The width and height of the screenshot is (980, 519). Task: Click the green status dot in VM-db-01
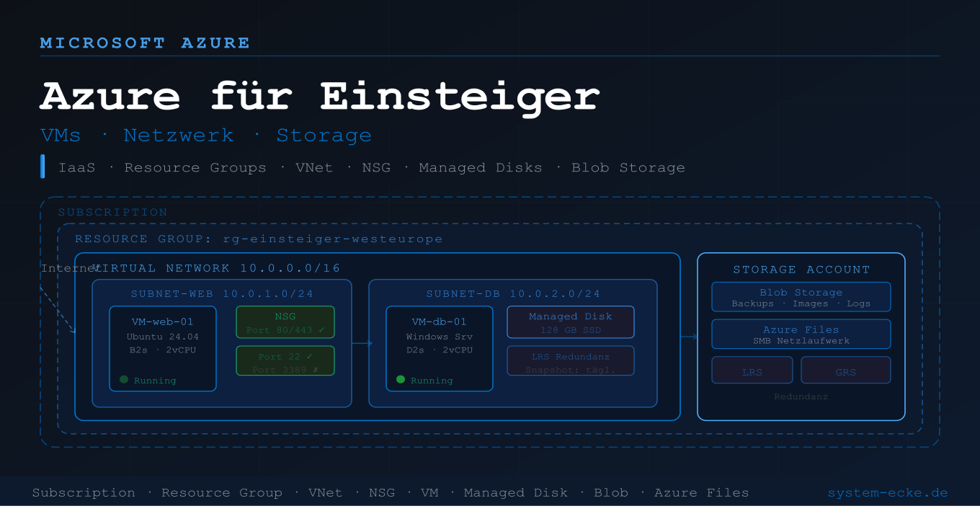tap(401, 379)
